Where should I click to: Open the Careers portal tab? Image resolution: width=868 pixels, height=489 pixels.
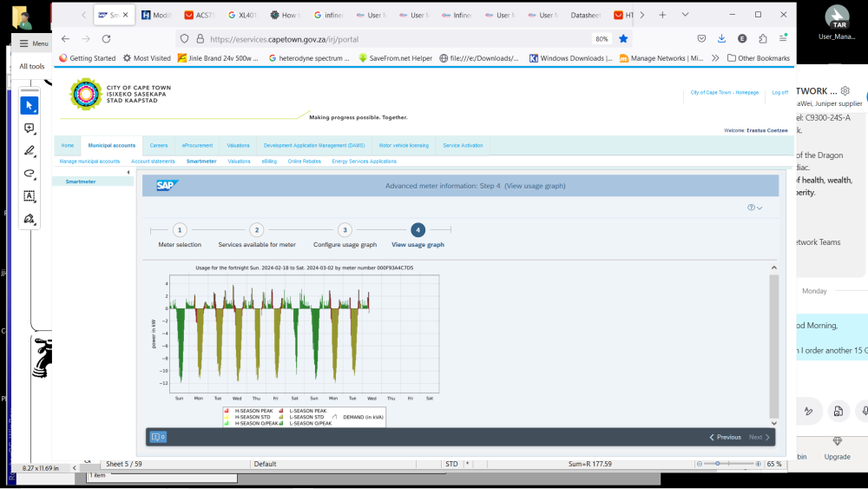point(158,146)
